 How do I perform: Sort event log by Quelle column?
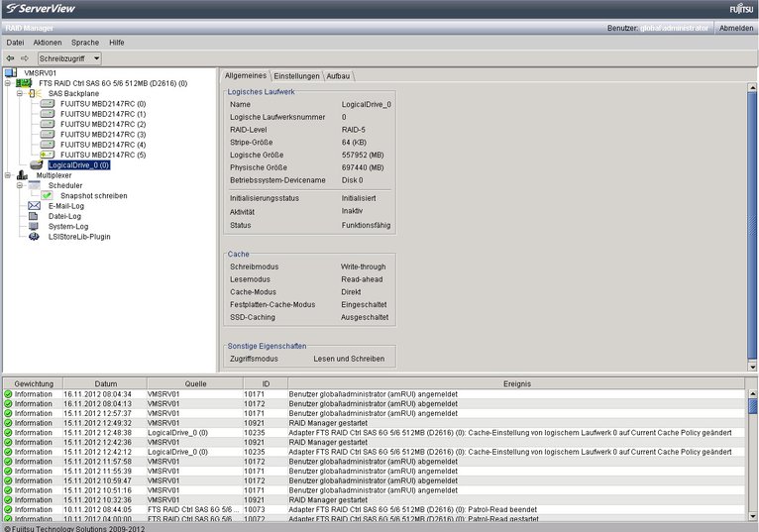pyautogui.click(x=195, y=383)
